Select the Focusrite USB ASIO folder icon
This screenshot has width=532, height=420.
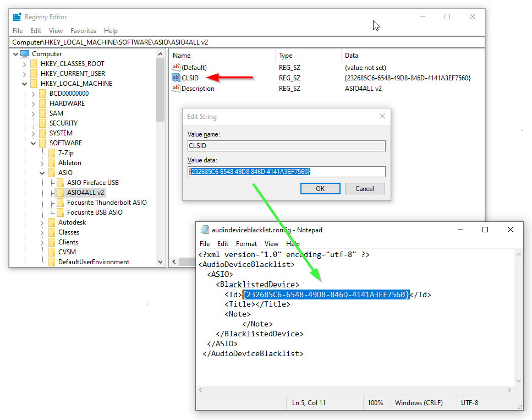pos(61,212)
